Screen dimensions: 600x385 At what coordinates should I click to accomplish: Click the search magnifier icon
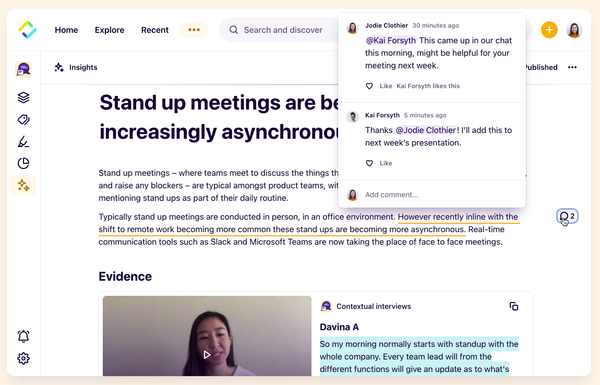click(233, 30)
